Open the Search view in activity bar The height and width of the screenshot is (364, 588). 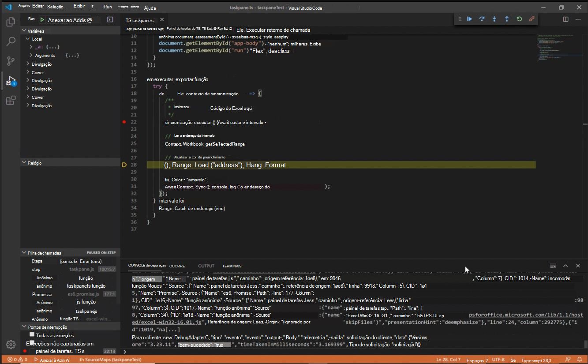coord(11,41)
